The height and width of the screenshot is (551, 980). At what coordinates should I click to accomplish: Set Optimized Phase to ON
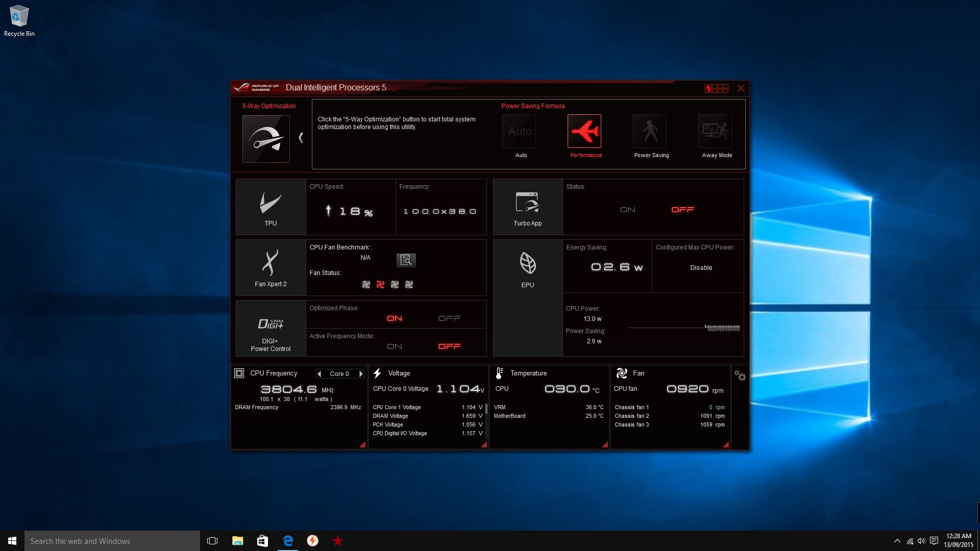click(395, 318)
